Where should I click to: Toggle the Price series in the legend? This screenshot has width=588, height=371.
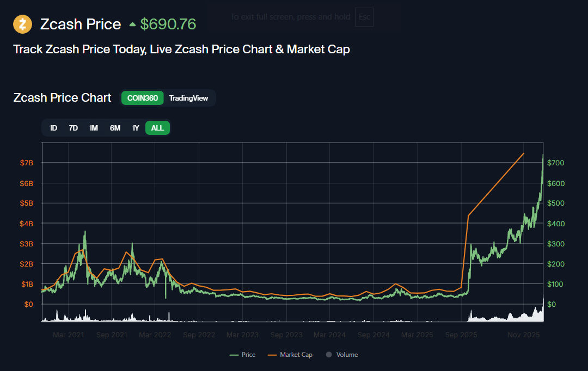coord(243,355)
